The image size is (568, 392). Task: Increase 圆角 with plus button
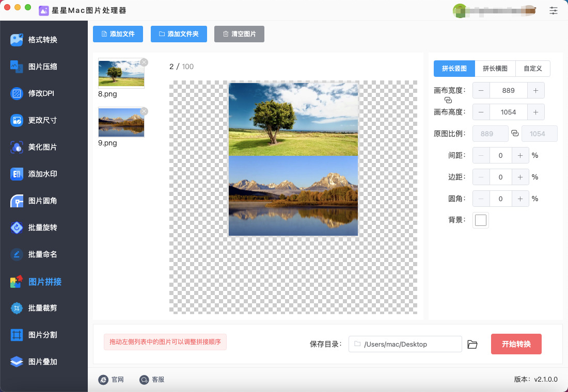tap(520, 199)
